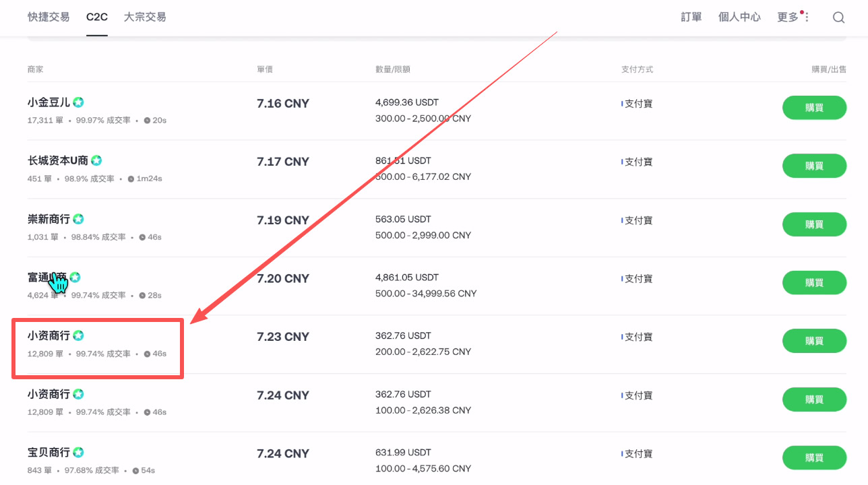Click clock icon in 长城资本U商 row

(131, 179)
